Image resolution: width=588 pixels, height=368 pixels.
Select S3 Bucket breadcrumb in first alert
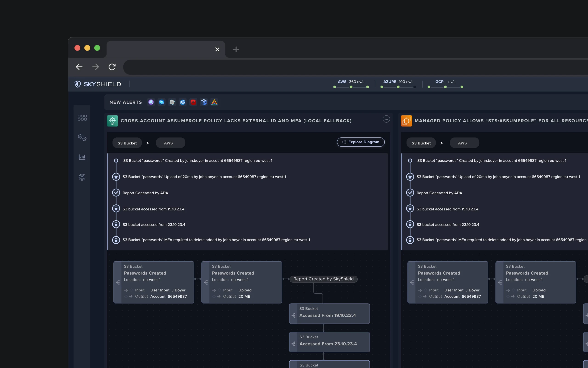(127, 143)
